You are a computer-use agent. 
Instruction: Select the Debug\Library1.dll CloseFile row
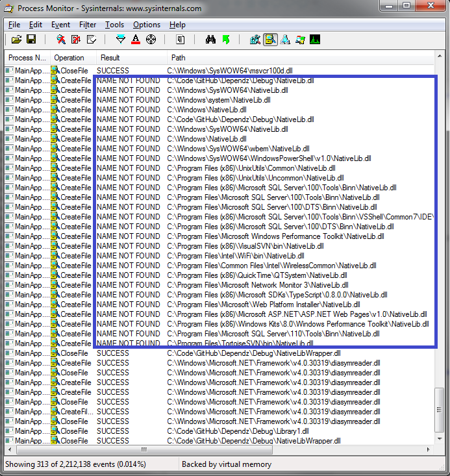click(x=219, y=431)
